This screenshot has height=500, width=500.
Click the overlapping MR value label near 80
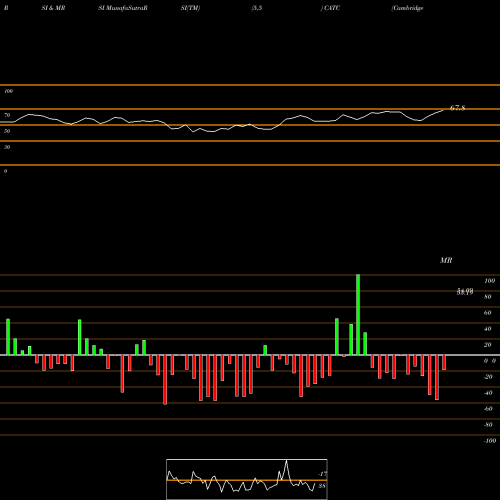click(465, 292)
